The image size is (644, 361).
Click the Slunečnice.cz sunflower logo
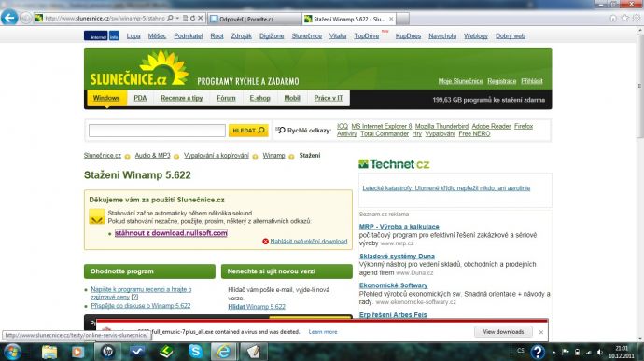coord(139,69)
